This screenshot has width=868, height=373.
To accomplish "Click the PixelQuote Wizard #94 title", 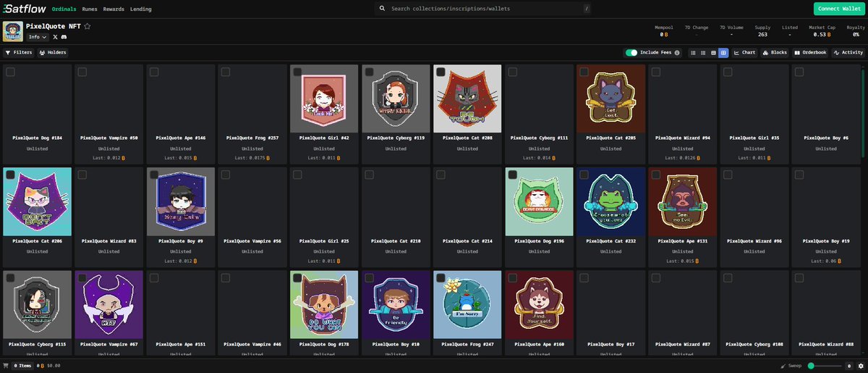I will (682, 138).
